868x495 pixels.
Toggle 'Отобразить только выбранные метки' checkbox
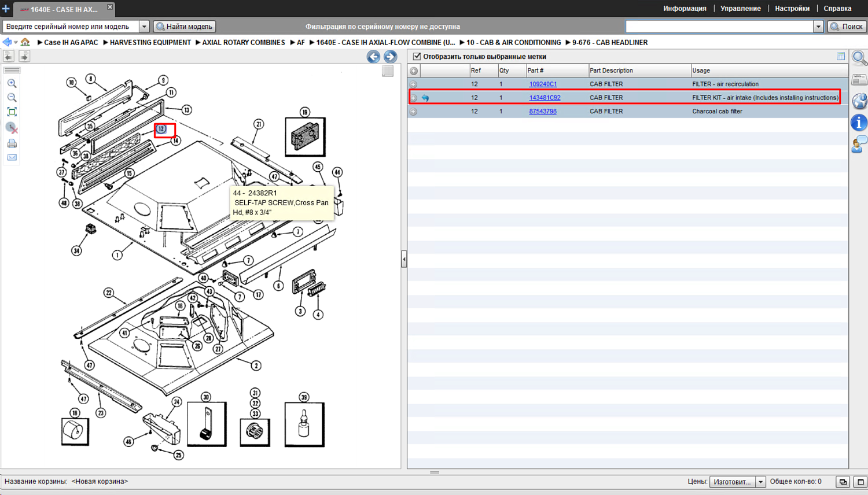(x=417, y=56)
